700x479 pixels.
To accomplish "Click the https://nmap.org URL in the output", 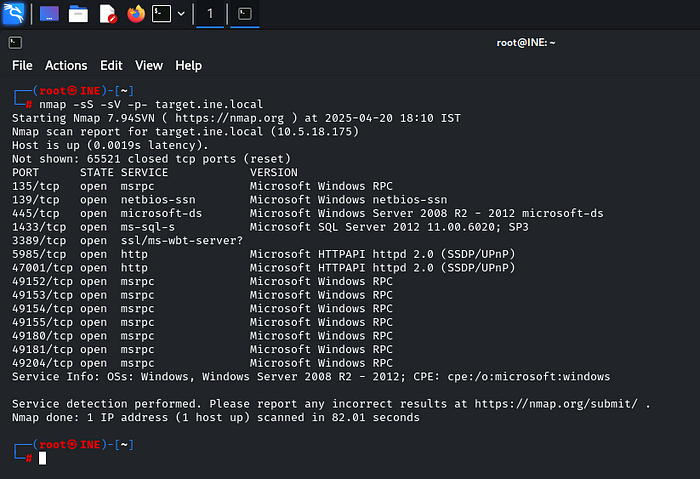I will pyautogui.click(x=229, y=118).
